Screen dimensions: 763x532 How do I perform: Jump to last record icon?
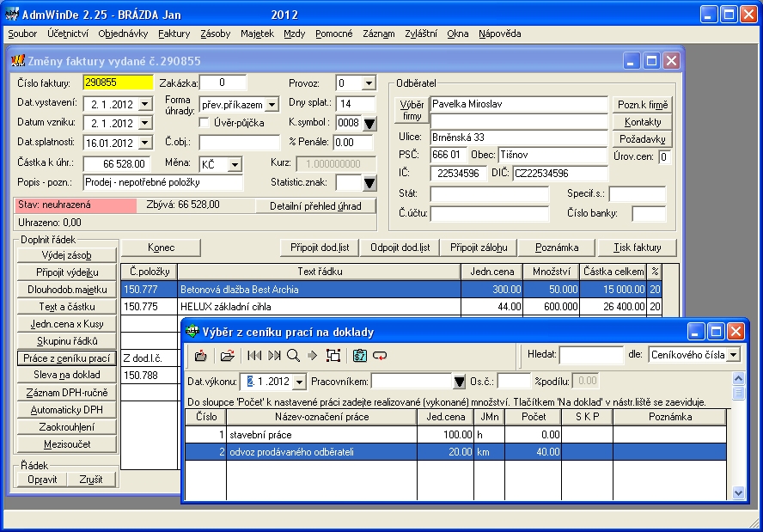[x=274, y=356]
